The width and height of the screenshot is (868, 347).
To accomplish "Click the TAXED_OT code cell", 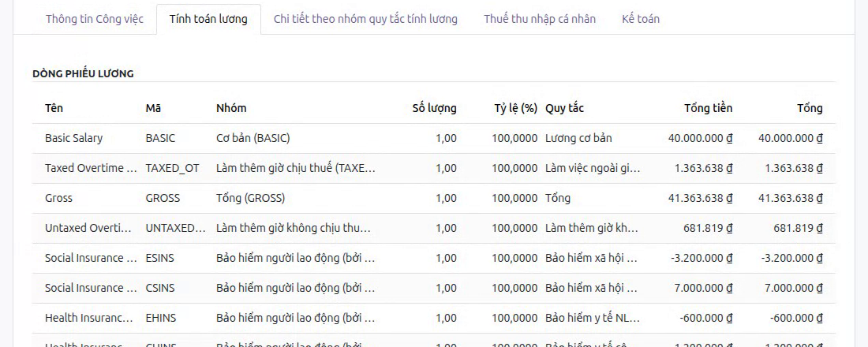I will click(172, 168).
